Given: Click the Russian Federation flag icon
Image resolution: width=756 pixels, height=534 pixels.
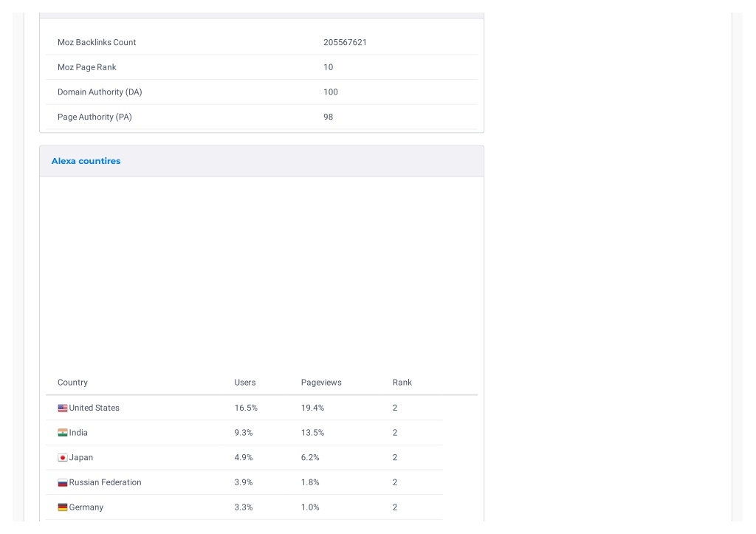Looking at the screenshot, I should (63, 482).
